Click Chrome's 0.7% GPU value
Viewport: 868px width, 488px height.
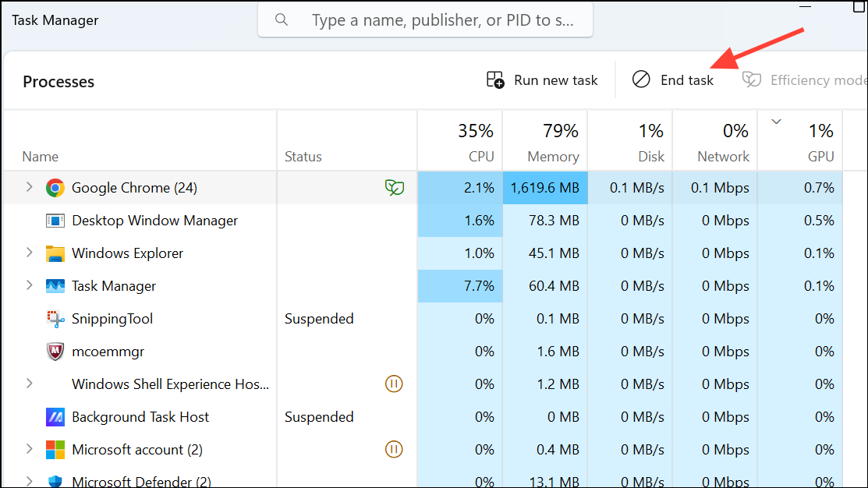819,188
